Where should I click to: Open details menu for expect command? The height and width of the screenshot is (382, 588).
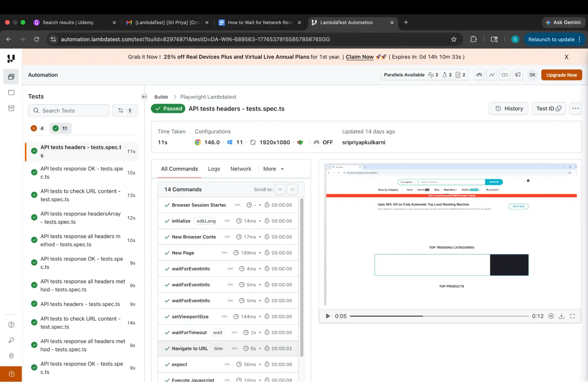pyautogui.click(x=227, y=364)
